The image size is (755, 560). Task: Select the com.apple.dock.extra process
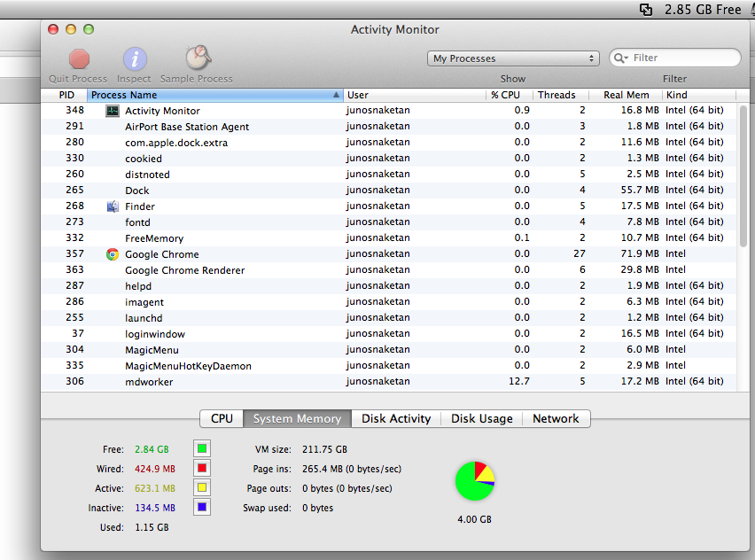tap(388, 142)
